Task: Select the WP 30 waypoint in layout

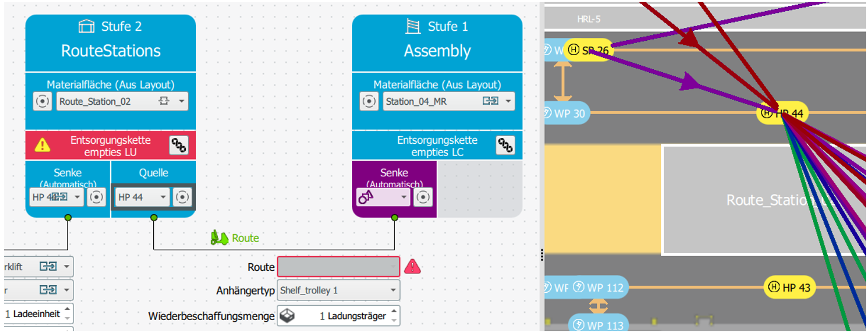Action: pos(566,113)
